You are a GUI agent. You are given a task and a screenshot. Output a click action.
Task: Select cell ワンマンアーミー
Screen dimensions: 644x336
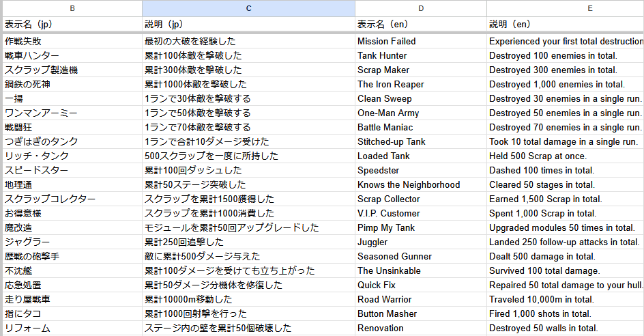72,113
